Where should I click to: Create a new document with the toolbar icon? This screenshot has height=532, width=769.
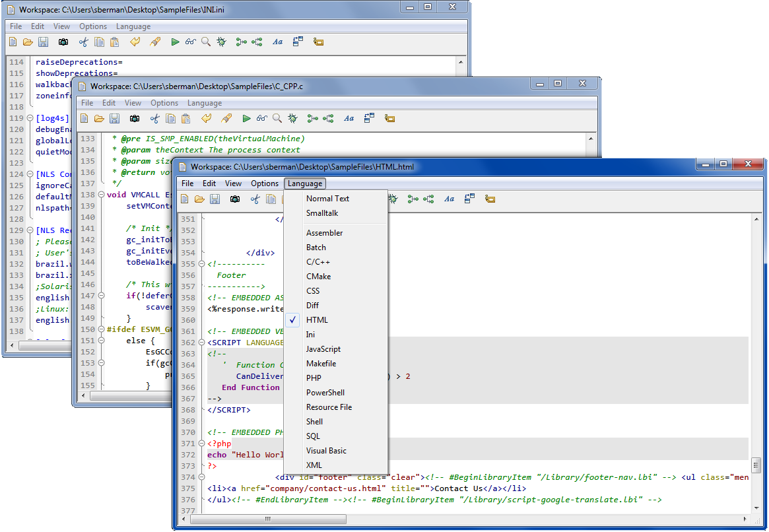pyautogui.click(x=185, y=199)
